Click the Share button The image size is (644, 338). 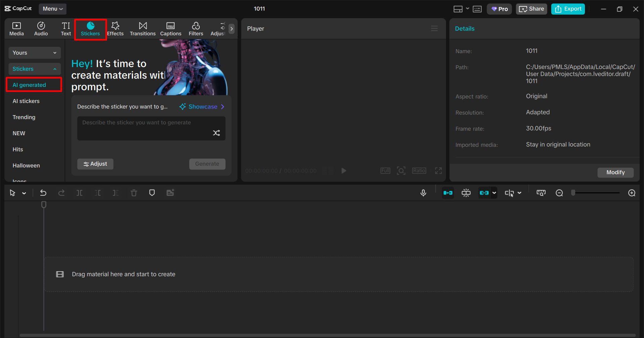[532, 9]
